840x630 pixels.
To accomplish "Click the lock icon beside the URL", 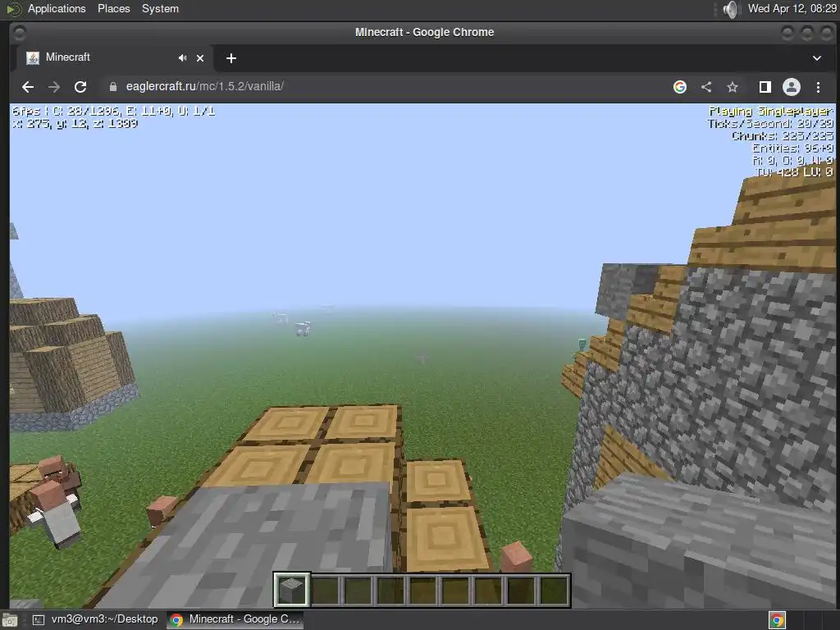I will (112, 87).
